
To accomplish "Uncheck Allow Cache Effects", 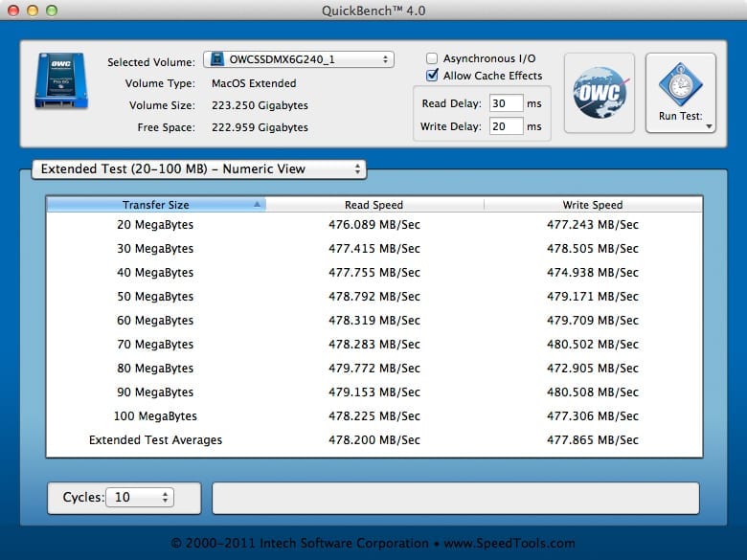I will [432, 76].
